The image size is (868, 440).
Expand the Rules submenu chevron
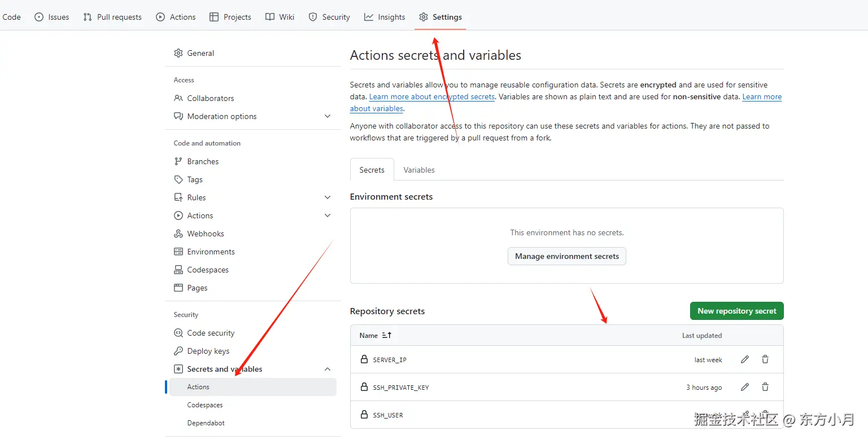328,197
